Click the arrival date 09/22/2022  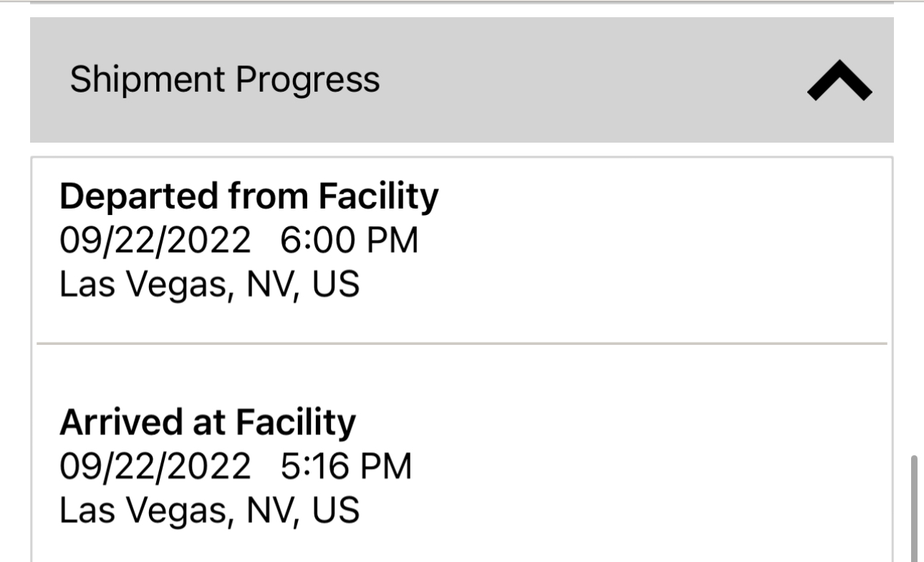pyautogui.click(x=155, y=467)
